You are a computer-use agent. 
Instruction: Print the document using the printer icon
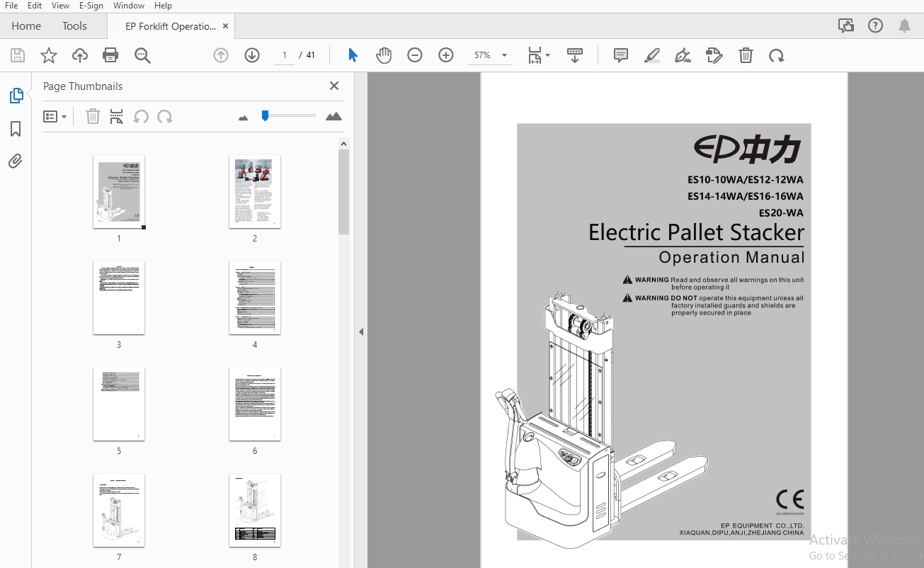110,55
